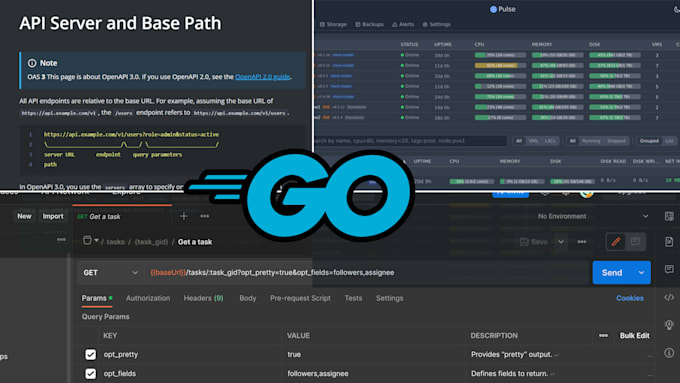Viewport: 680px width, 383px height.
Task: Open the GET method dropdown
Action: pyautogui.click(x=110, y=272)
